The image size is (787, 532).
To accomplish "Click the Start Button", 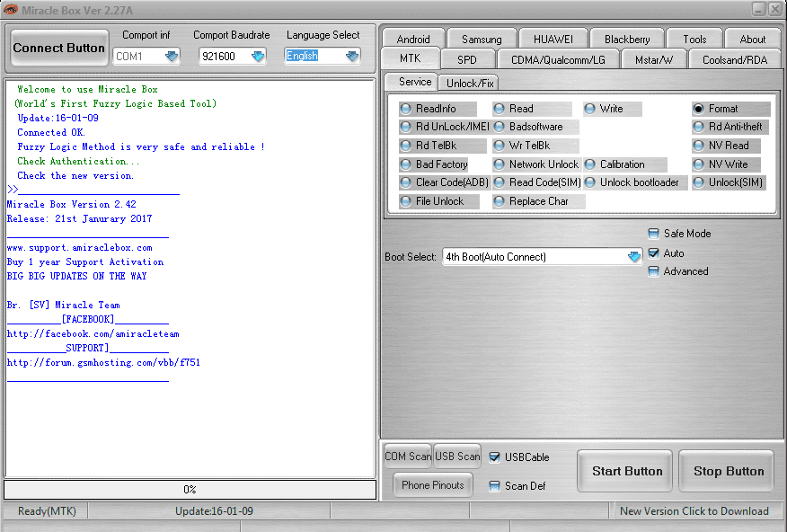I will [625, 471].
